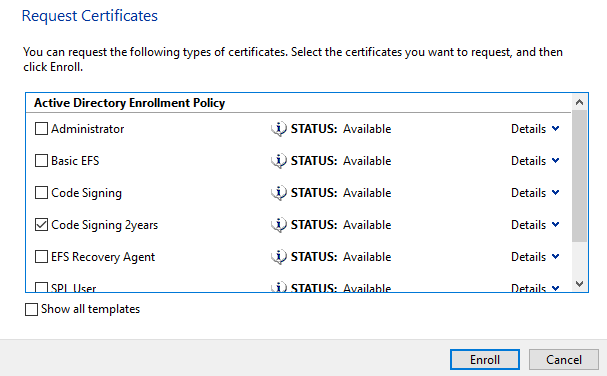The image size is (607, 376).
Task: Select the EFS Recovery Agent checkbox
Action: (41, 256)
